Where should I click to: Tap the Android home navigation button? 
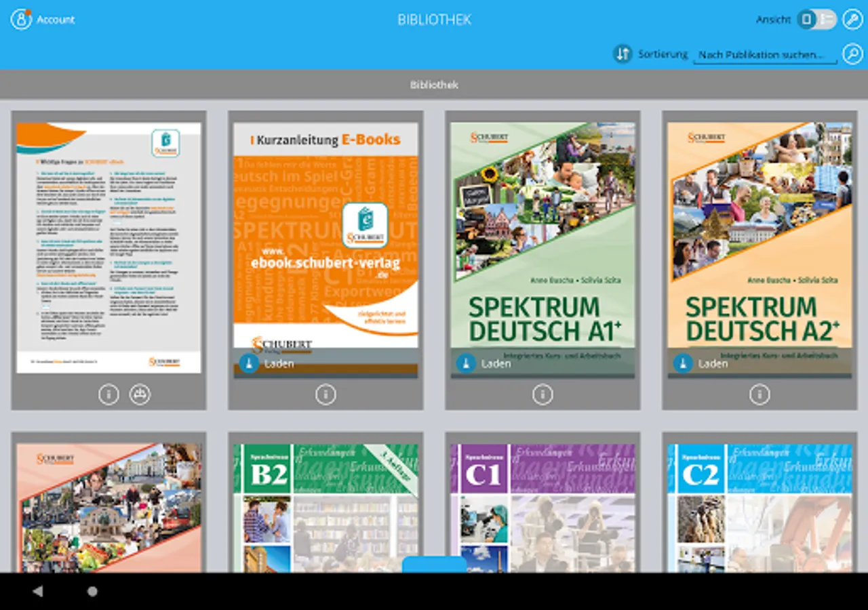92,591
